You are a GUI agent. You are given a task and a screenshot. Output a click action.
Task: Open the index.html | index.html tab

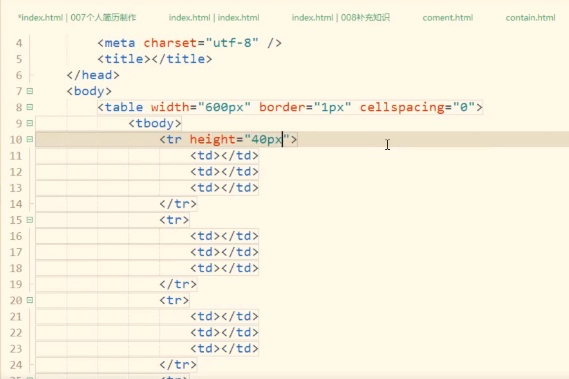tap(214, 17)
